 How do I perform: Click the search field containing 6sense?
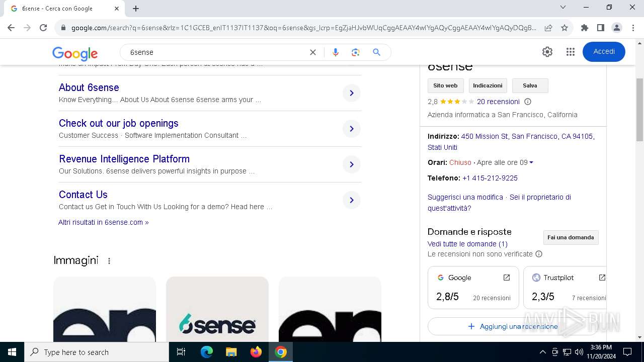[216, 52]
